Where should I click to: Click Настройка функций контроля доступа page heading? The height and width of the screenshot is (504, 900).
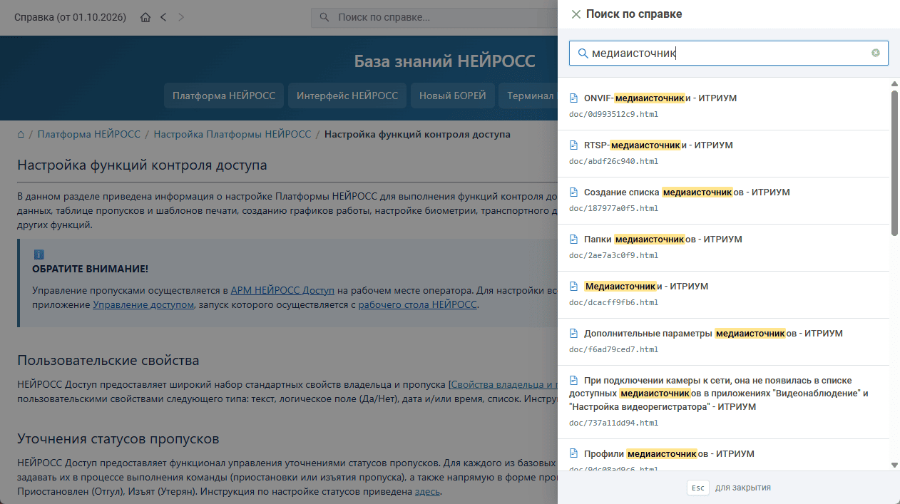pyautogui.click(x=142, y=165)
